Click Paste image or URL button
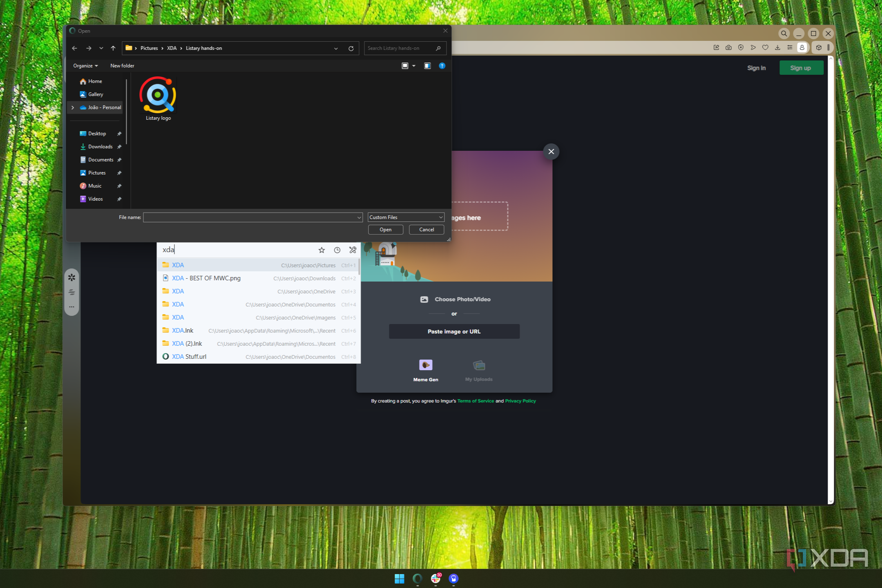 [x=454, y=331]
